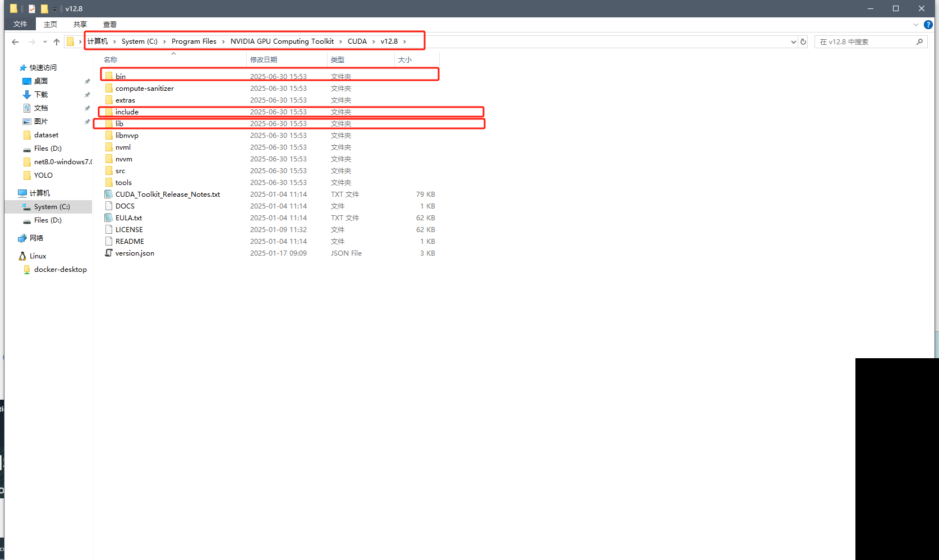The width and height of the screenshot is (939, 560).
Task: Expand the ribbon with the chevron
Action: coord(916,24)
